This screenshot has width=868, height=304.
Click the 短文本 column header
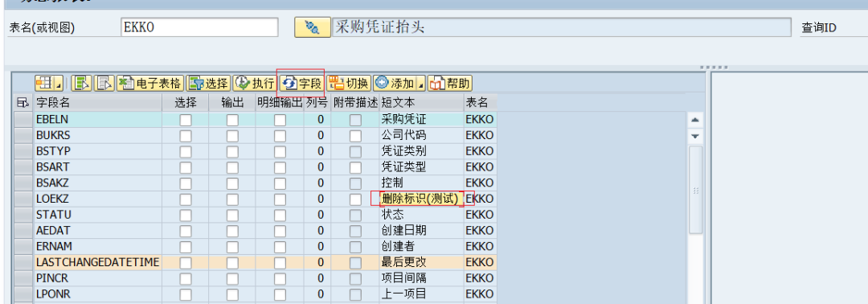coord(421,102)
